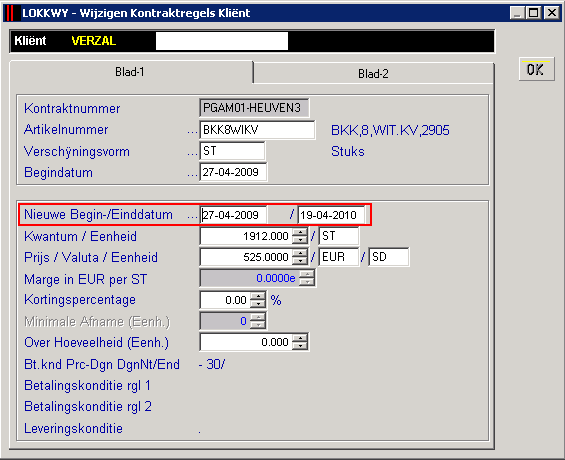The height and width of the screenshot is (460, 565).
Task: Open lookup dots next to Artikelnummer
Action: coord(192,131)
